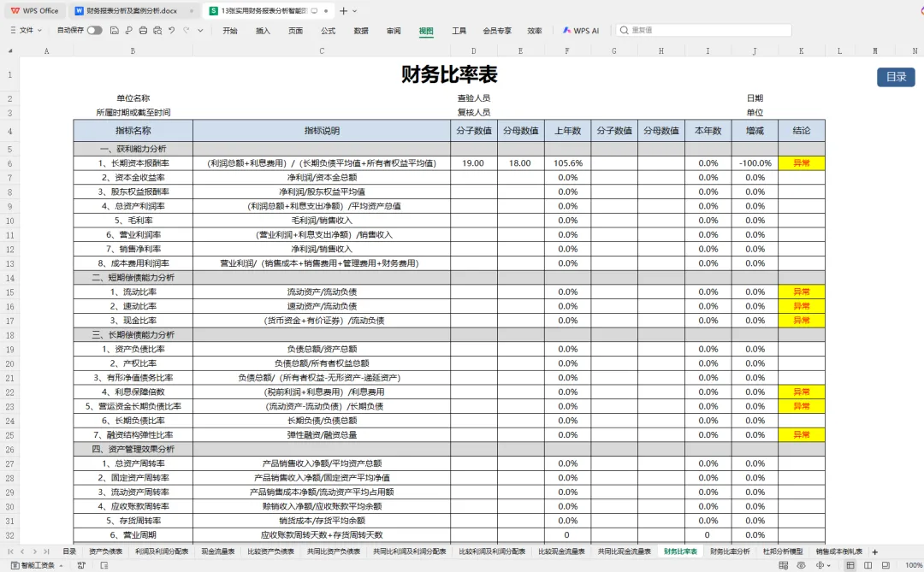Image resolution: width=924 pixels, height=572 pixels.
Task: Click the status bar icon beside 100% zoom
Action: (885, 565)
